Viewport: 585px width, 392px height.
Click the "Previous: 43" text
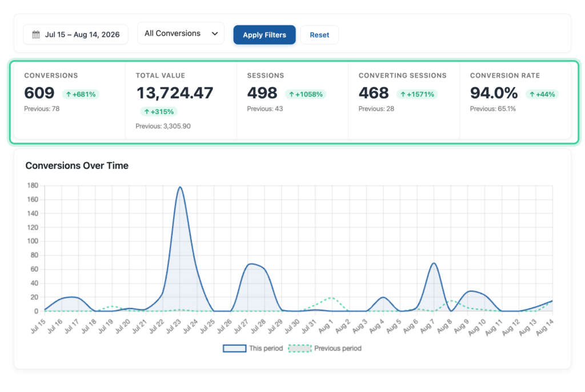pos(265,109)
